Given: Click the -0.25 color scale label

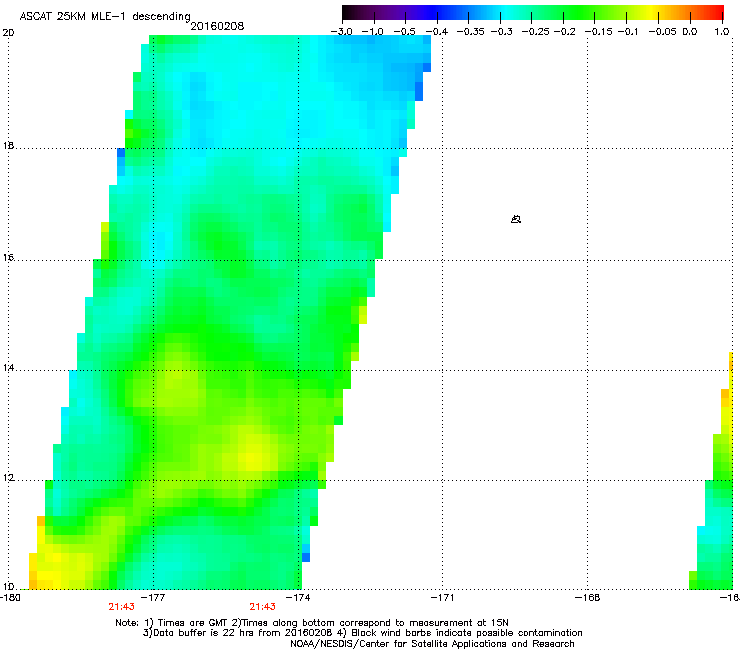Looking at the screenshot, I should pyautogui.click(x=536, y=32).
